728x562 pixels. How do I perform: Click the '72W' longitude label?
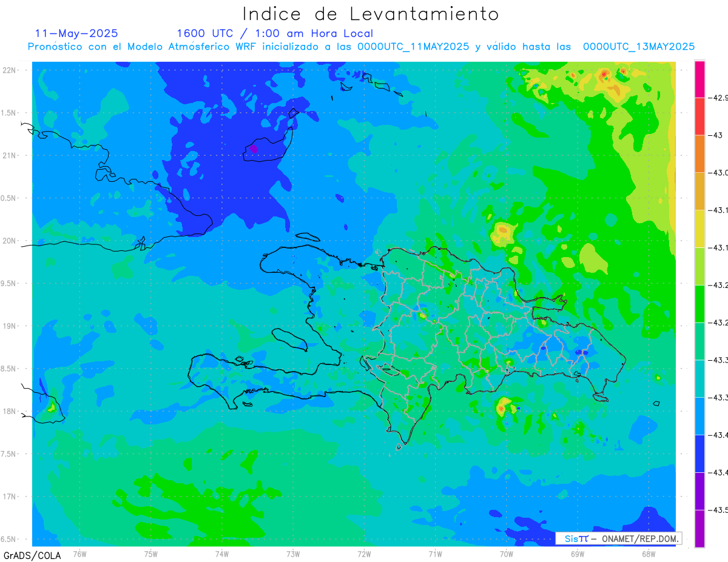(364, 554)
